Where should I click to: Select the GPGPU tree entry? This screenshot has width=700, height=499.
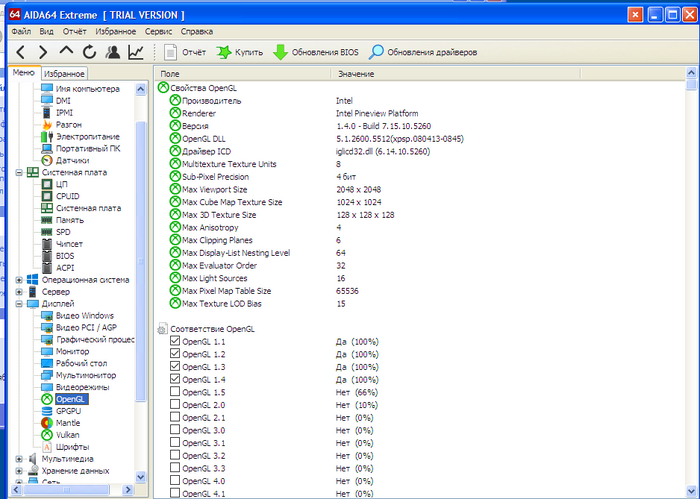click(69, 411)
